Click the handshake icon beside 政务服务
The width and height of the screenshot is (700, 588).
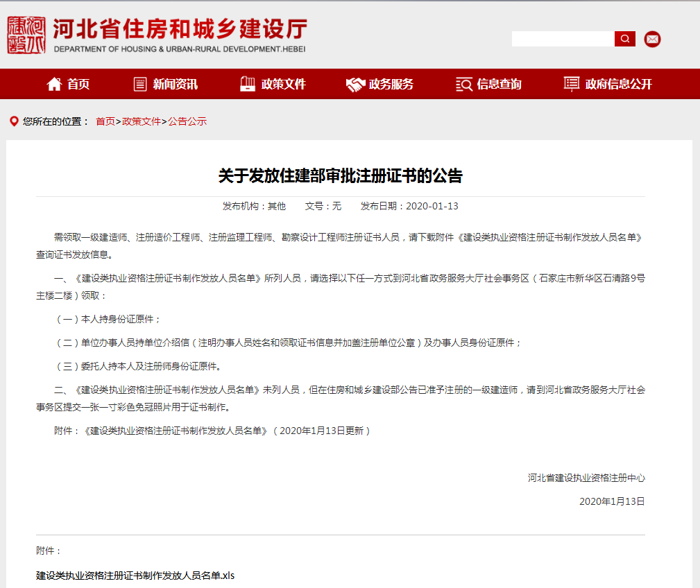[x=354, y=84]
